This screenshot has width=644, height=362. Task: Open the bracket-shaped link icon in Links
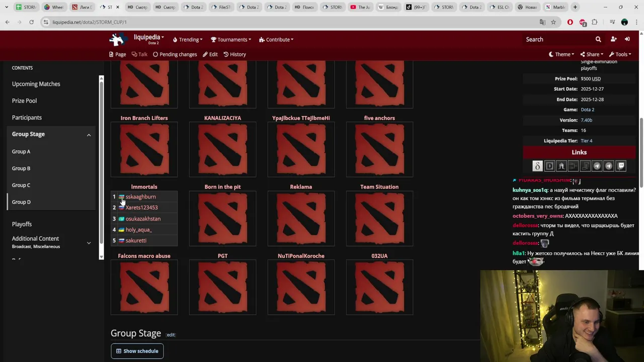[x=573, y=166]
